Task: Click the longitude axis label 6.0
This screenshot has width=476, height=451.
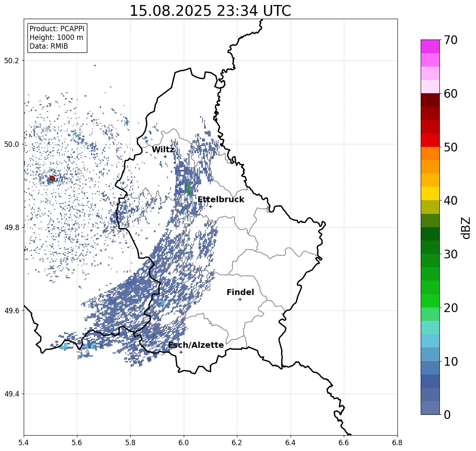Action: click(184, 443)
